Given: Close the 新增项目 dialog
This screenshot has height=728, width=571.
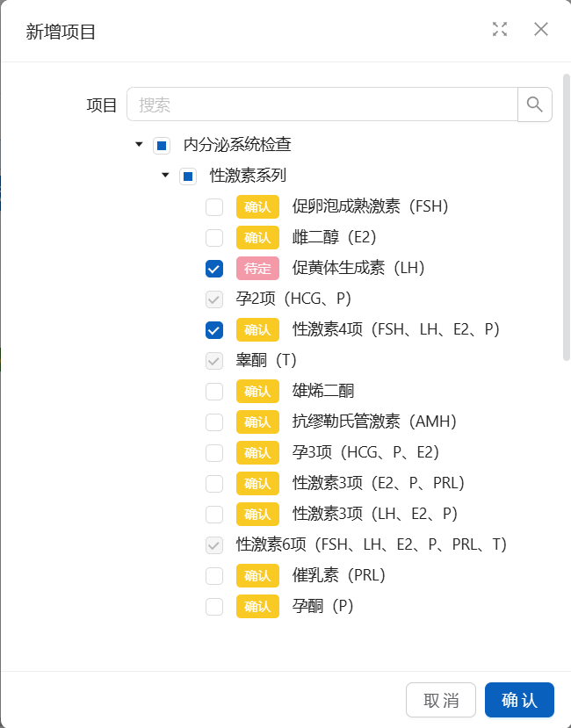Looking at the screenshot, I should [x=541, y=29].
